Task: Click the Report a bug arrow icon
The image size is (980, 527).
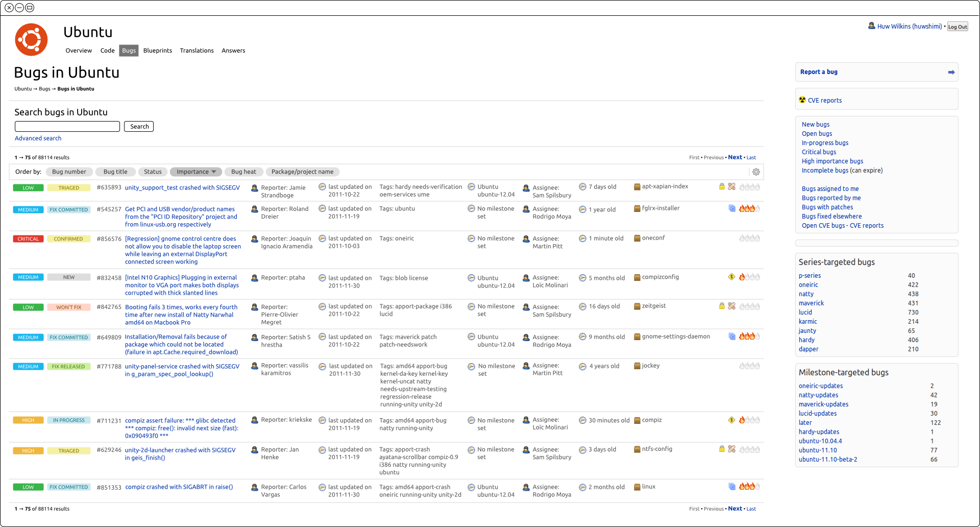Action: (x=951, y=73)
